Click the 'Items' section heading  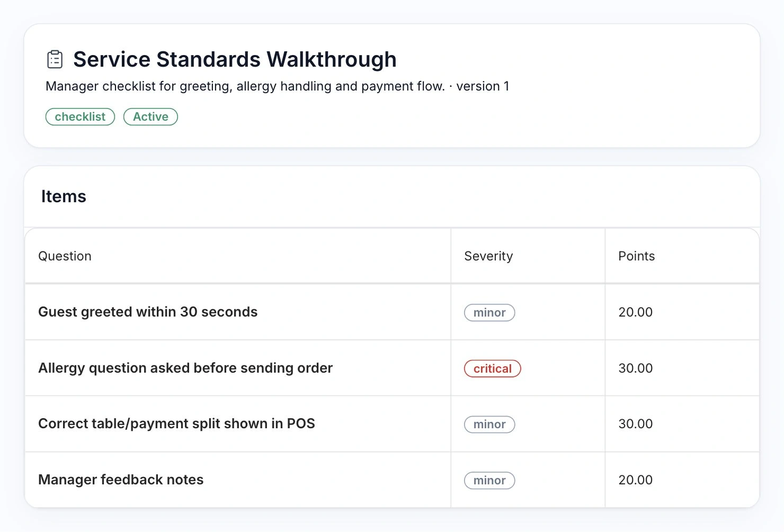point(64,196)
